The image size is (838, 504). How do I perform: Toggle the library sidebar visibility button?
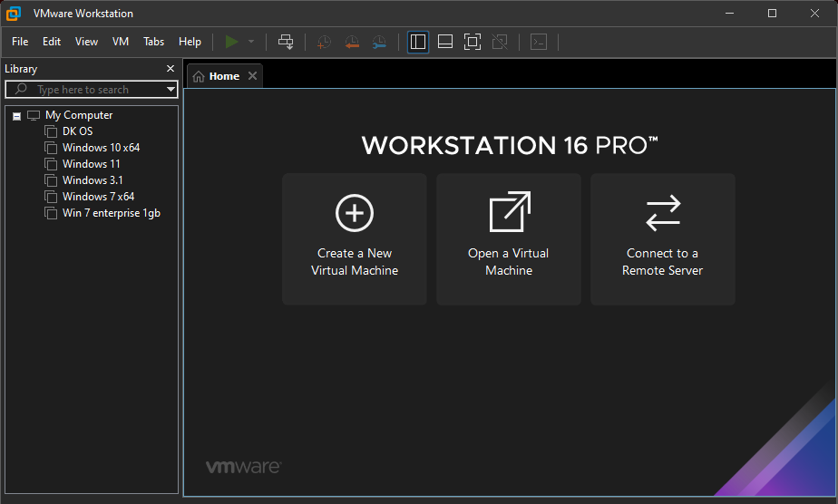(x=418, y=42)
